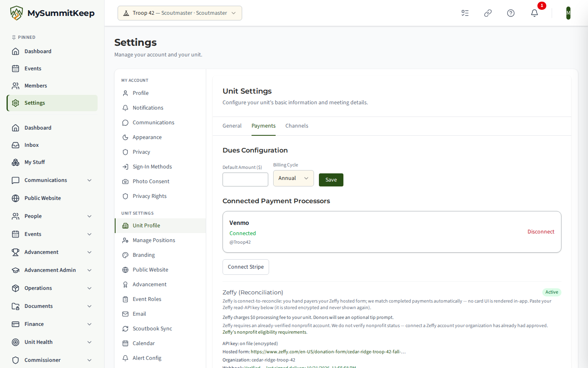Save the dues configuration

point(331,180)
